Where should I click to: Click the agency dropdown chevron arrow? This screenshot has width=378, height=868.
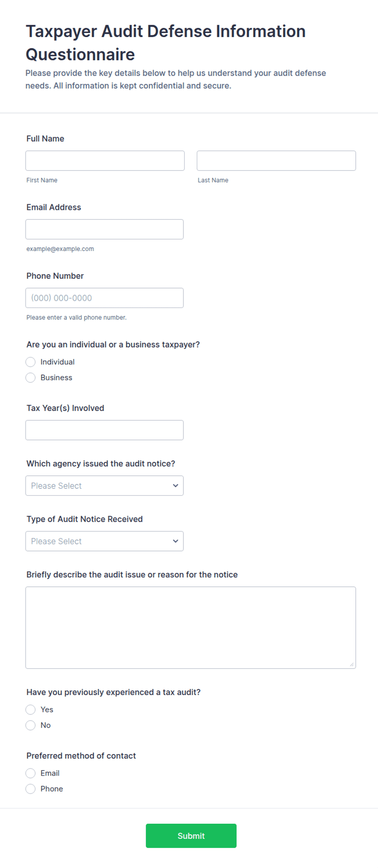[x=176, y=486]
